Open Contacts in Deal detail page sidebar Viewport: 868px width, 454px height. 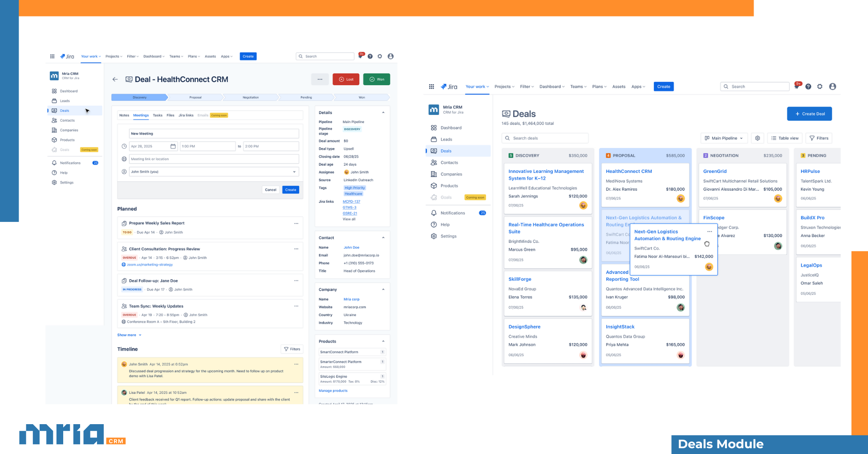tap(67, 120)
